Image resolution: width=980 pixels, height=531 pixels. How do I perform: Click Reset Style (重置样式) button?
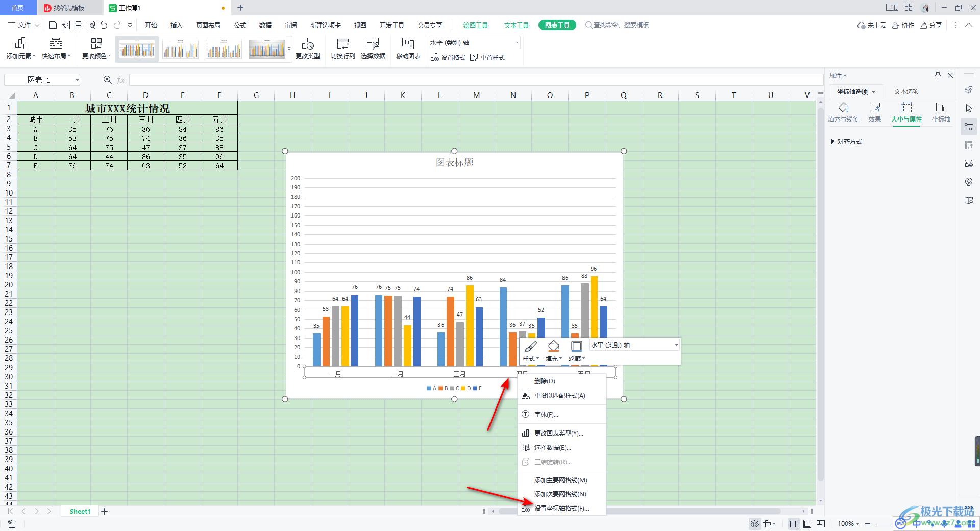pyautogui.click(x=488, y=58)
